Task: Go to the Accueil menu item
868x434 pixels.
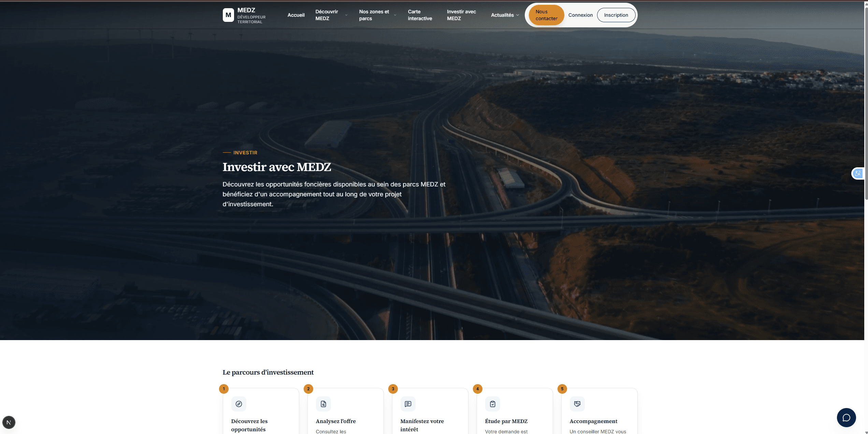Action: tap(296, 15)
